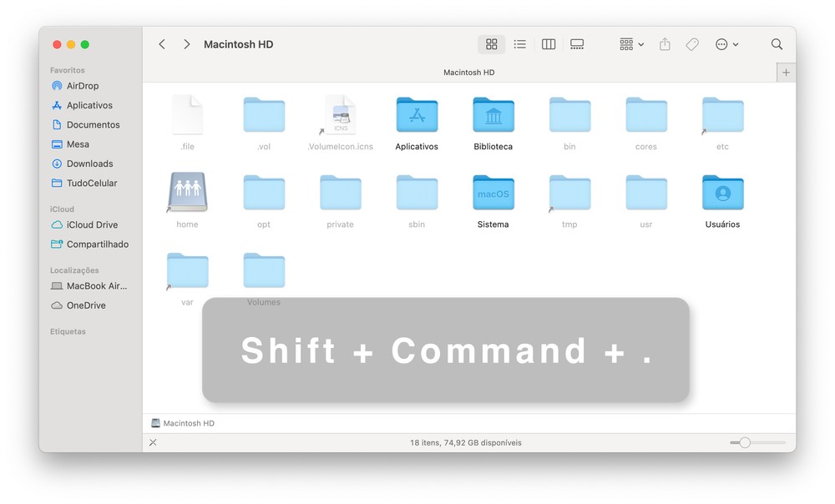The image size is (835, 504).
Task: Select the Macintosh HD tab
Action: click(x=468, y=73)
